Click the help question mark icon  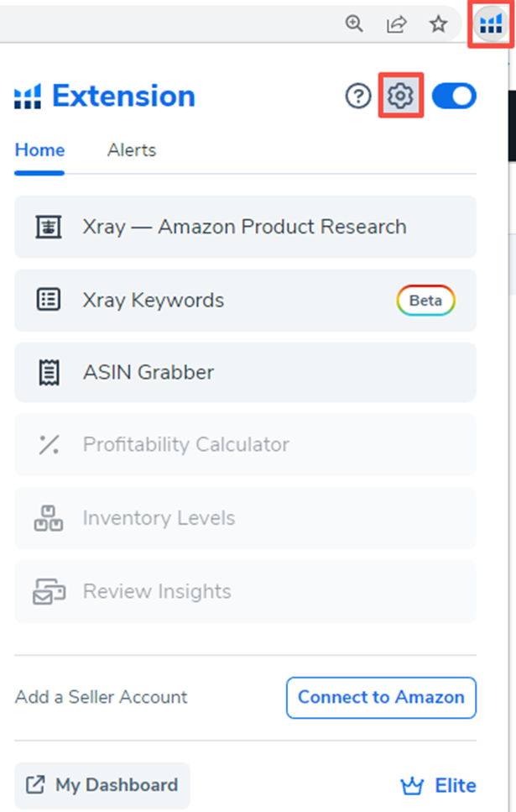358,97
